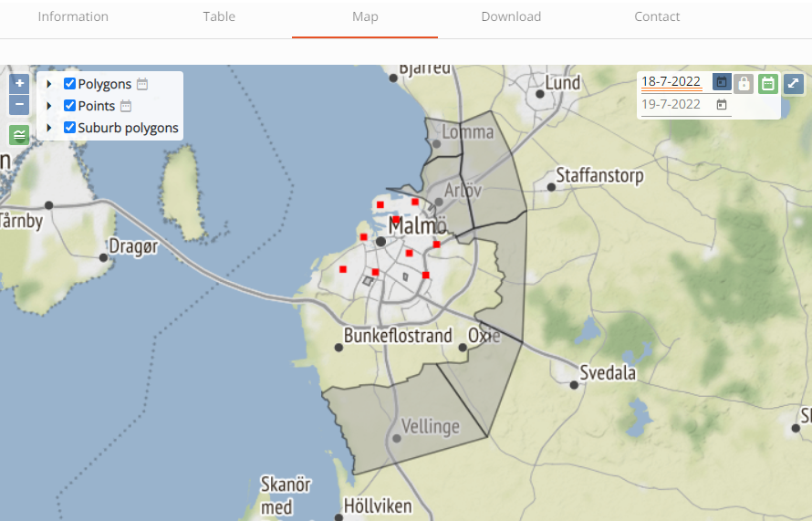Click the Points layer label
812x521 pixels.
pos(97,106)
